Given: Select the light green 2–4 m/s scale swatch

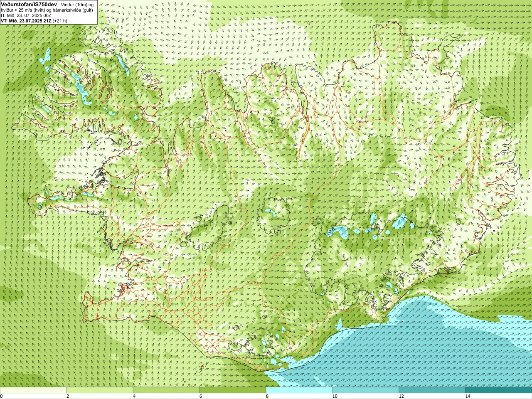Looking at the screenshot, I should [x=100, y=390].
